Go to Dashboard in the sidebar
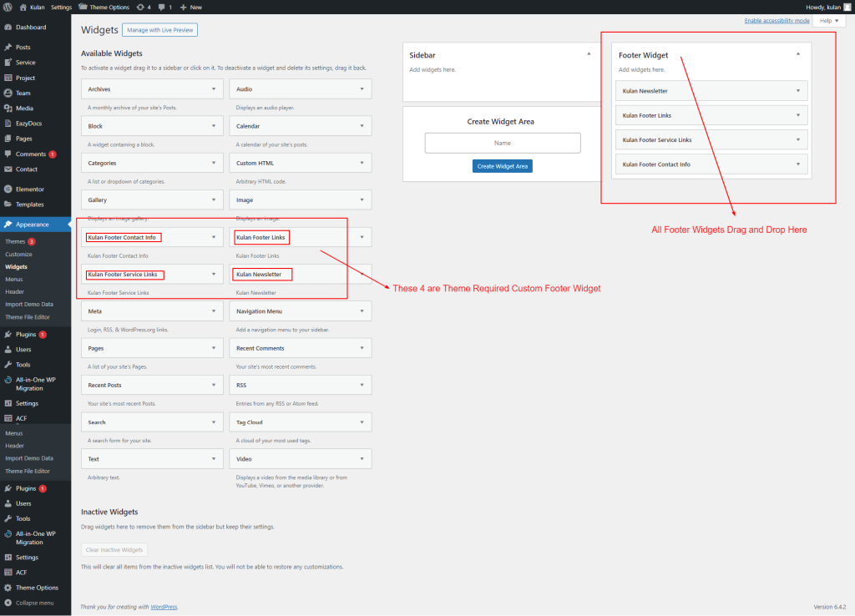Viewport: 855px width, 616px height. point(31,28)
